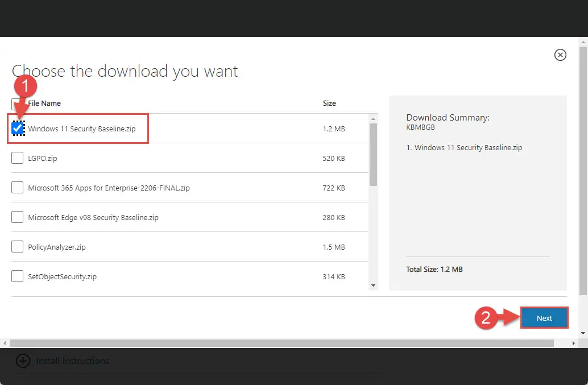Click the 722 KB size value
The height and width of the screenshot is (385, 588).
click(x=334, y=188)
